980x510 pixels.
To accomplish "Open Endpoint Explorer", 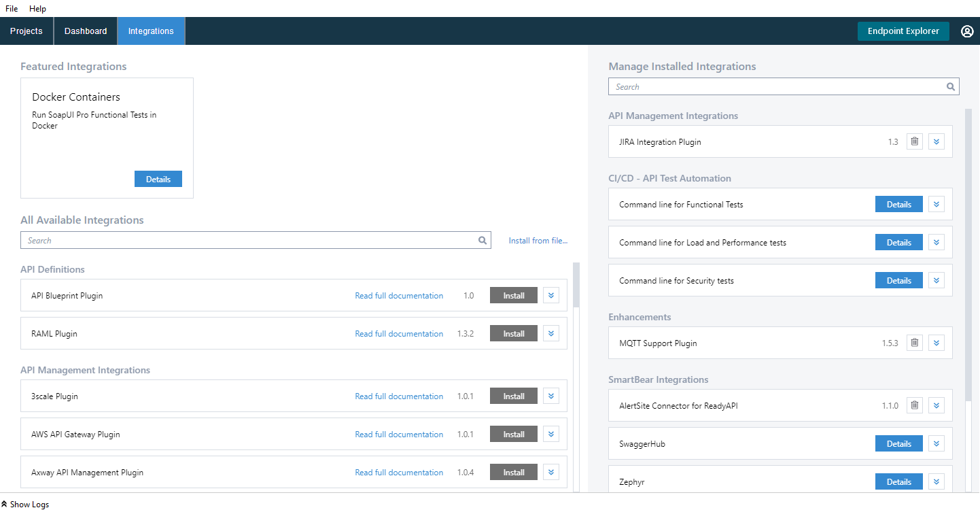I will point(903,31).
